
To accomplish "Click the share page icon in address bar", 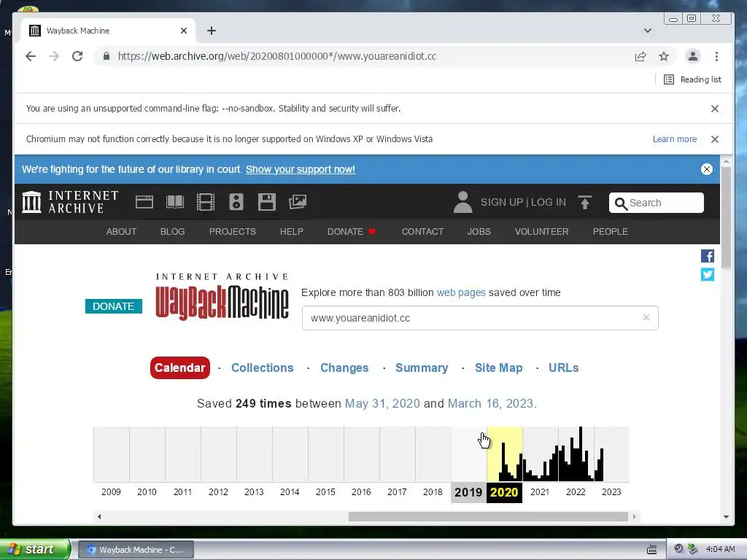I will tap(640, 56).
